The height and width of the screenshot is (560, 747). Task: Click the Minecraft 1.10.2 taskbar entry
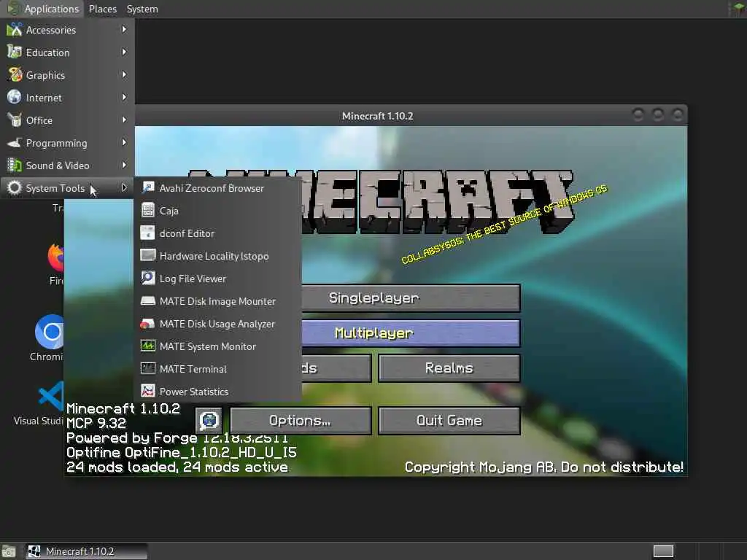[86, 551]
